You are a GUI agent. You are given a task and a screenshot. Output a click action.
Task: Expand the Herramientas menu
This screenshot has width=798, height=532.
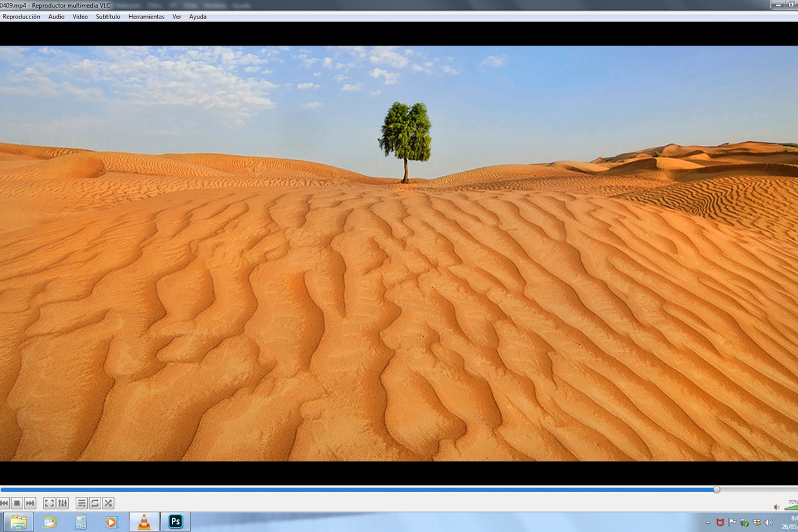point(146,17)
